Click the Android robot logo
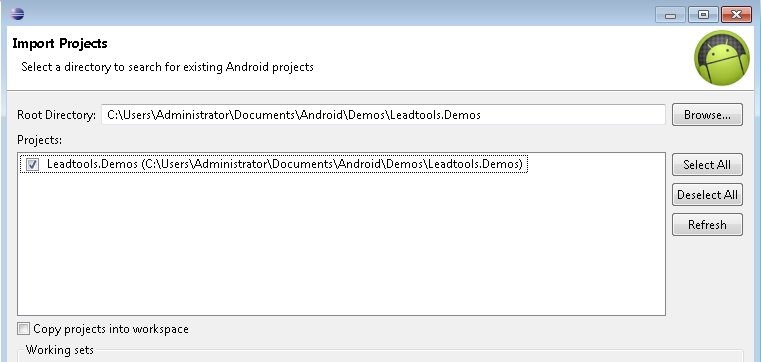The image size is (761, 362). (x=722, y=58)
